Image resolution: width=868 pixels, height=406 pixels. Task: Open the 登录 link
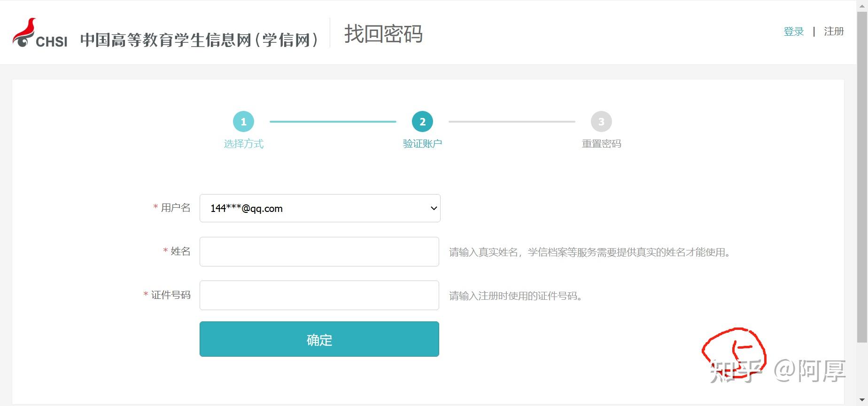(794, 31)
